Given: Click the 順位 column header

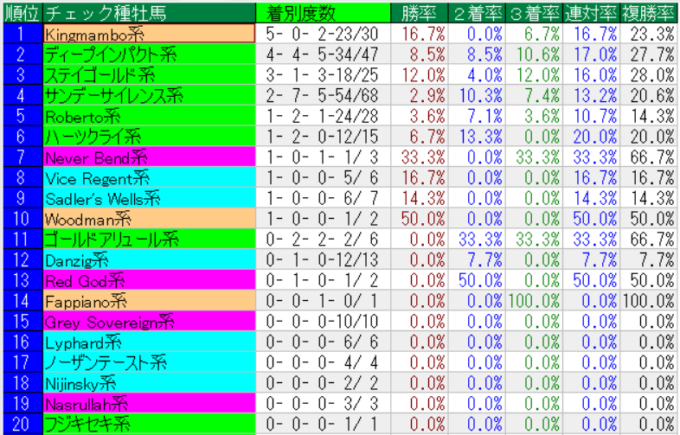Looking at the screenshot, I should [x=20, y=12].
